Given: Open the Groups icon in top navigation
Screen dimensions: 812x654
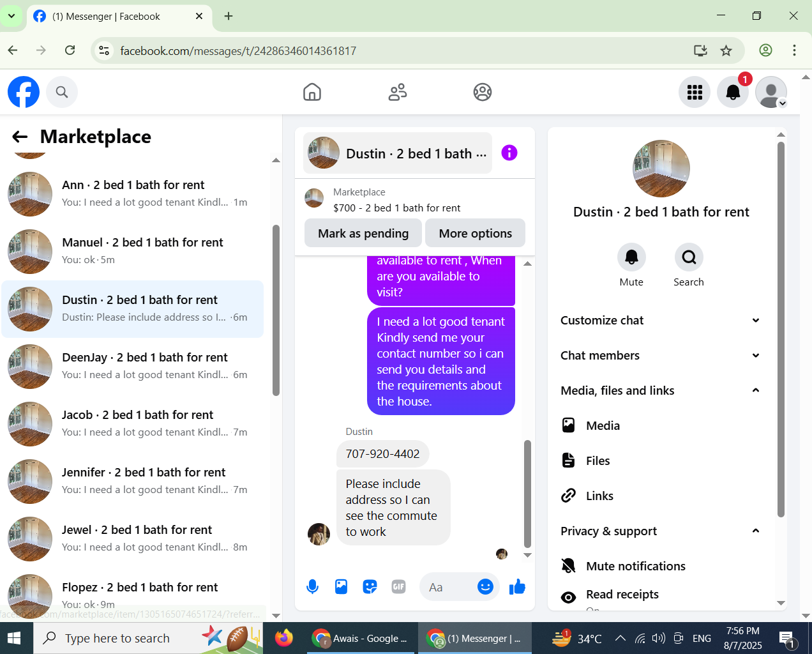Looking at the screenshot, I should 483,92.
